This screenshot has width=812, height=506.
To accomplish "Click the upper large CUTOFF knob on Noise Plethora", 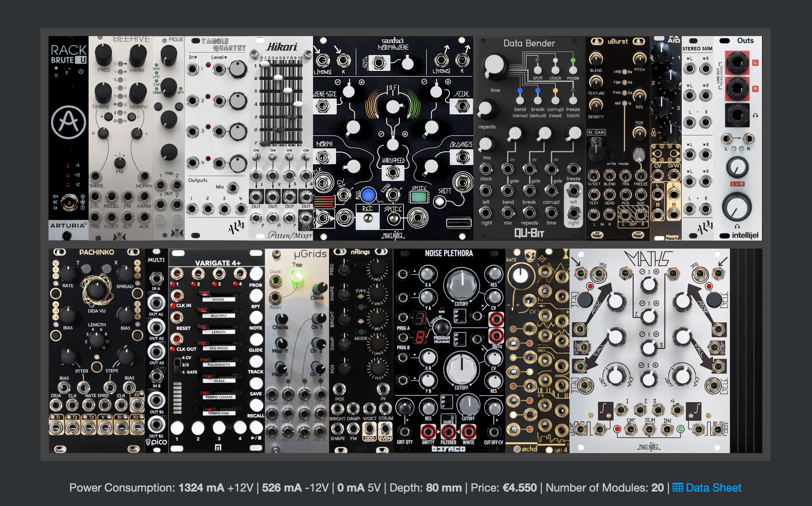I will pyautogui.click(x=462, y=284).
